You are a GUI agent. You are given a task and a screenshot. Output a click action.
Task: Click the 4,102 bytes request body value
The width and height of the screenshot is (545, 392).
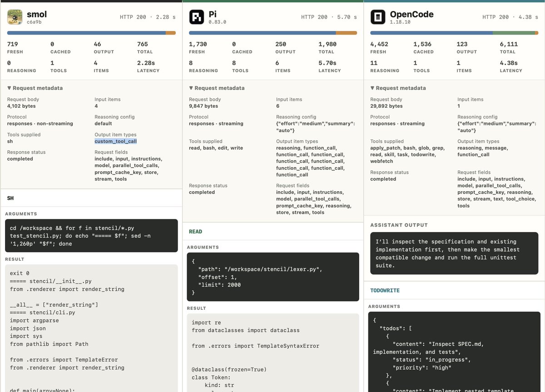tap(21, 106)
